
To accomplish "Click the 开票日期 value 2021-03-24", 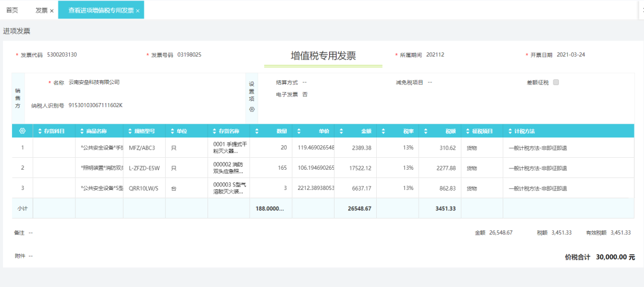I will pos(571,55).
